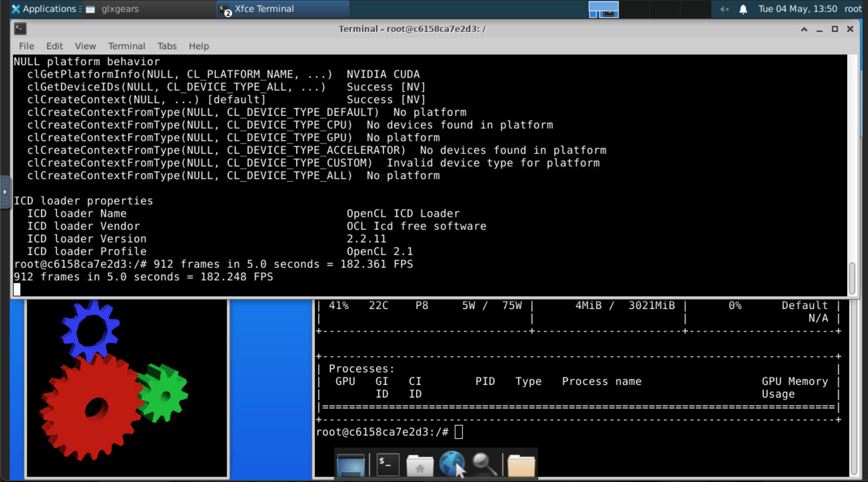Open the home folder dock icon
The image size is (868, 482).
coord(419,465)
